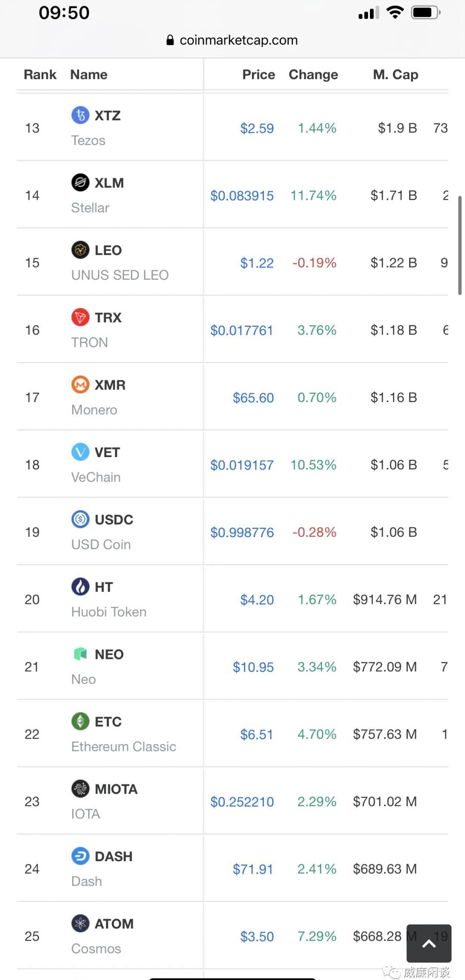Viewport: 465px width, 980px height.
Task: Open the Monero price $65.60 link
Action: [x=253, y=398]
